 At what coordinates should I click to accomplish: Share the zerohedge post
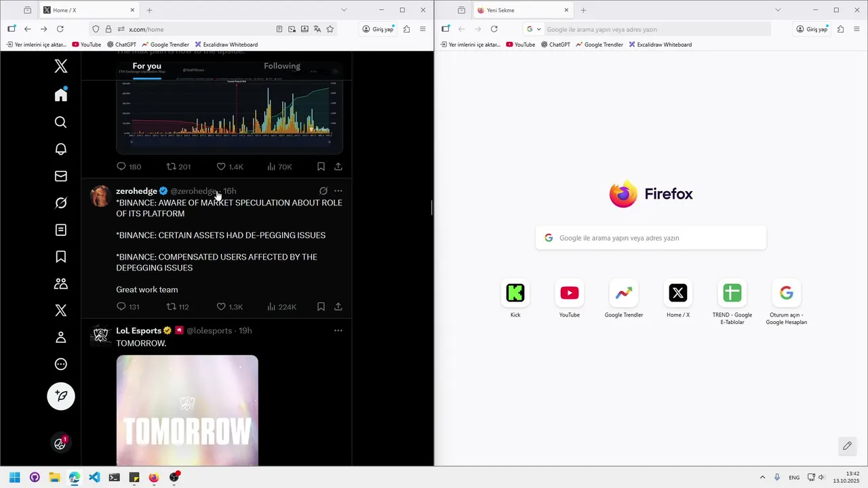(x=338, y=306)
